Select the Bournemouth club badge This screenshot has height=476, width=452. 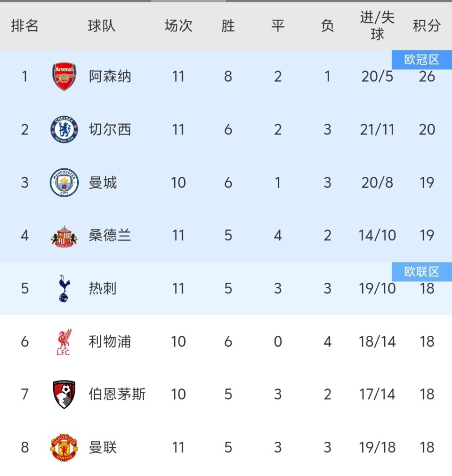64,394
